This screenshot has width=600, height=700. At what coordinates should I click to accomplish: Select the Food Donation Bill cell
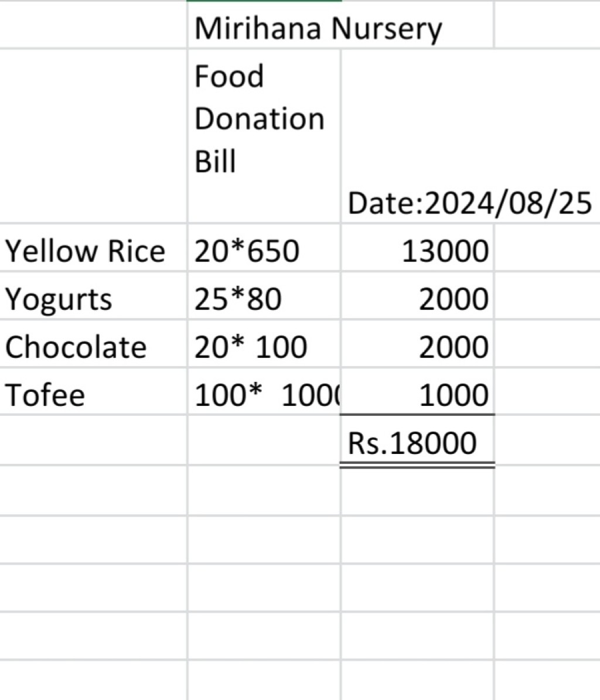pyautogui.click(x=264, y=136)
